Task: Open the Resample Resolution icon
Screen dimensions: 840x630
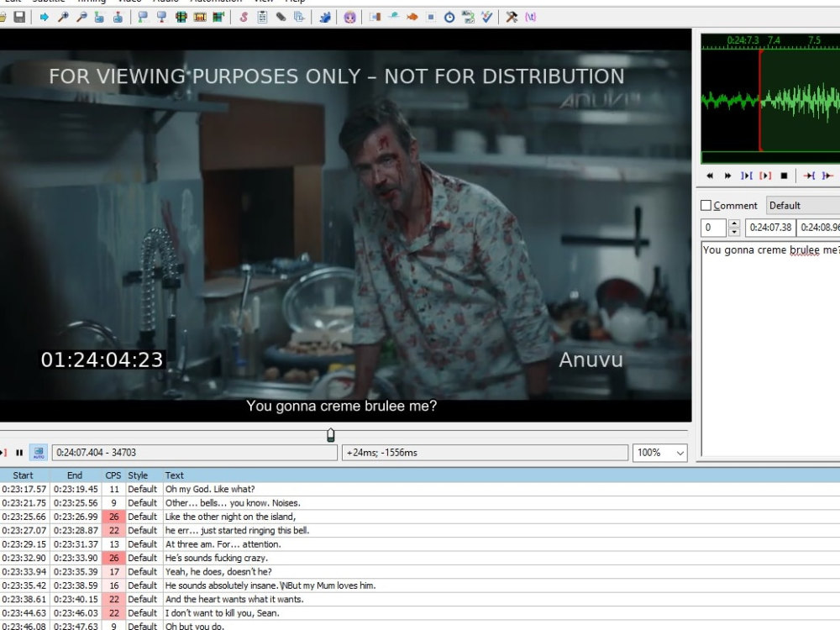Action: tap(431, 17)
